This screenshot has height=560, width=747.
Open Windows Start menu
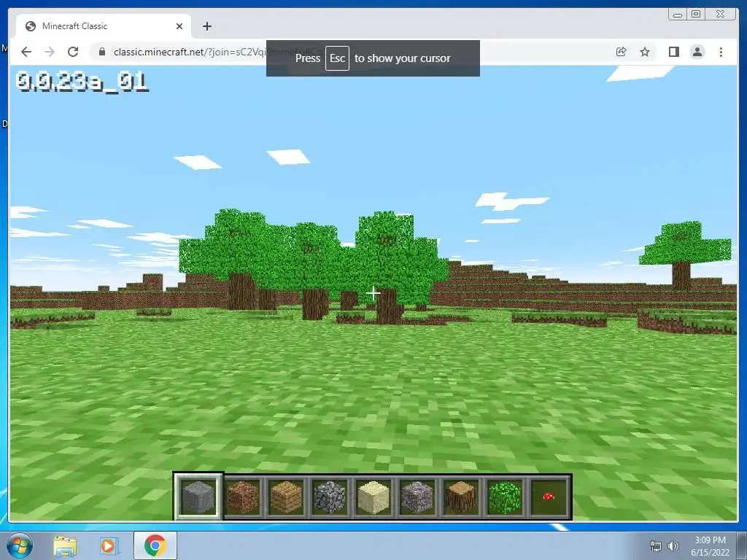click(19, 545)
